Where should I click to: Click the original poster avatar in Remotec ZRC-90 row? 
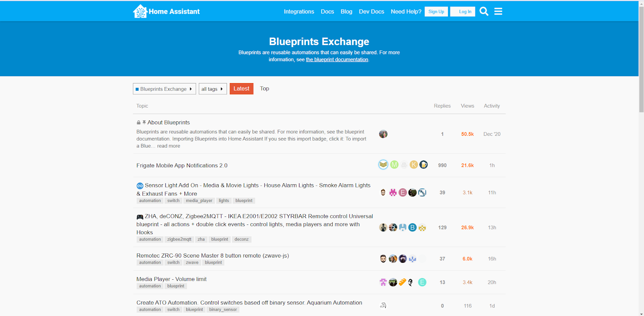coord(383,259)
